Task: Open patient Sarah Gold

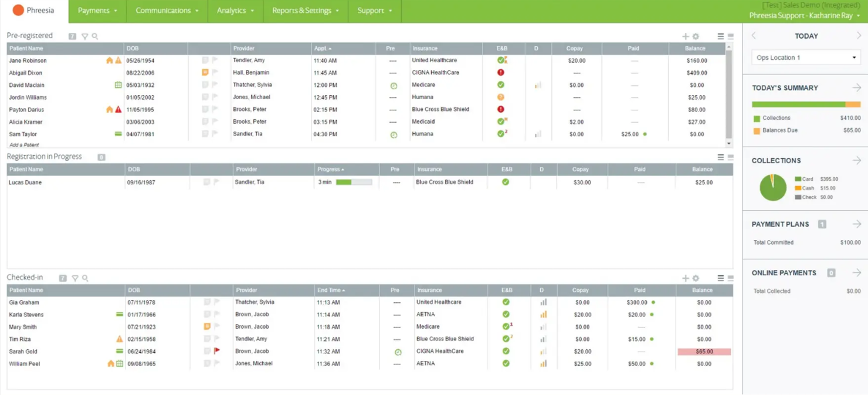Action: tap(23, 352)
